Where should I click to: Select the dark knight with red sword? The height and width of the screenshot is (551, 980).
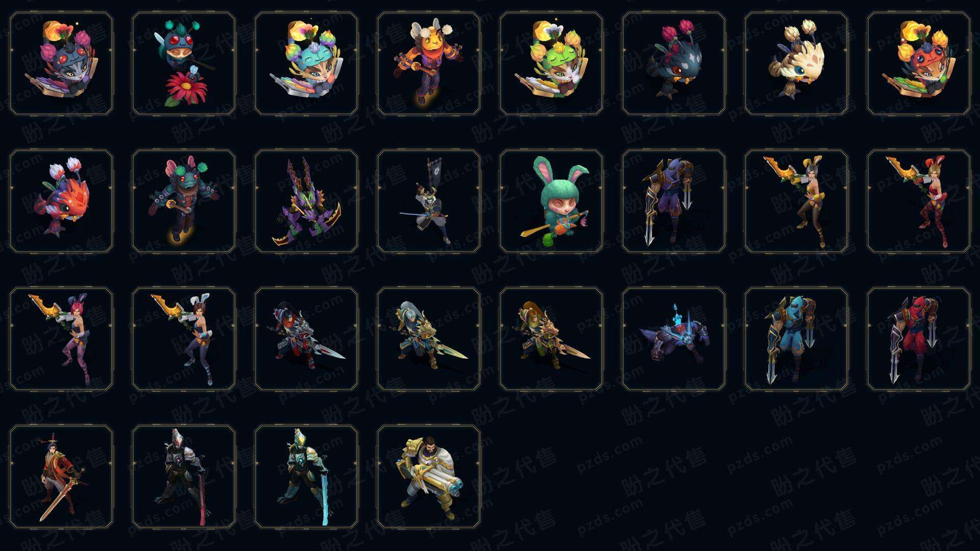pyautogui.click(x=184, y=477)
